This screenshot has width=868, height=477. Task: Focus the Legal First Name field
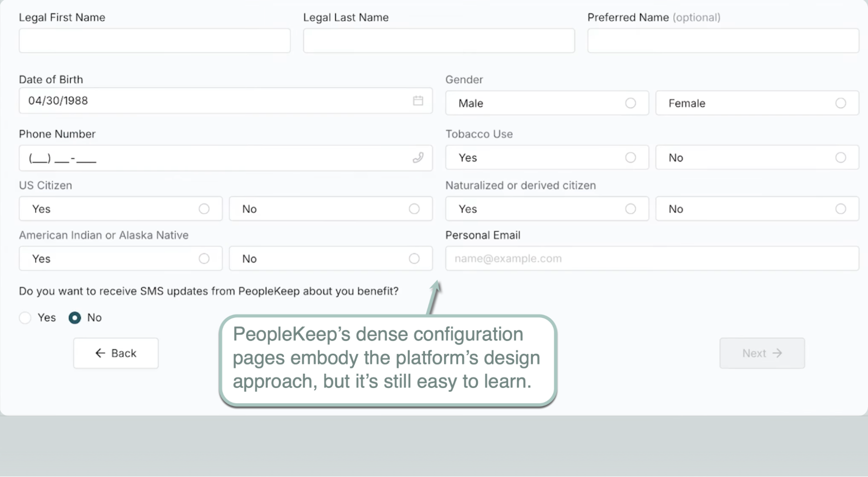(x=154, y=41)
